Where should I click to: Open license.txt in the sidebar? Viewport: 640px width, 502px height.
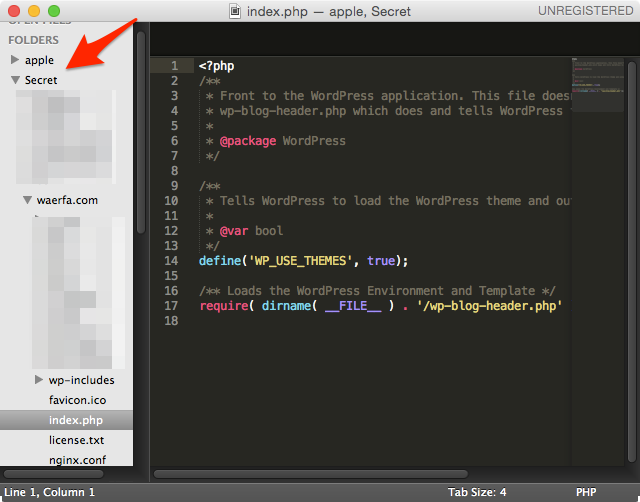coord(76,440)
